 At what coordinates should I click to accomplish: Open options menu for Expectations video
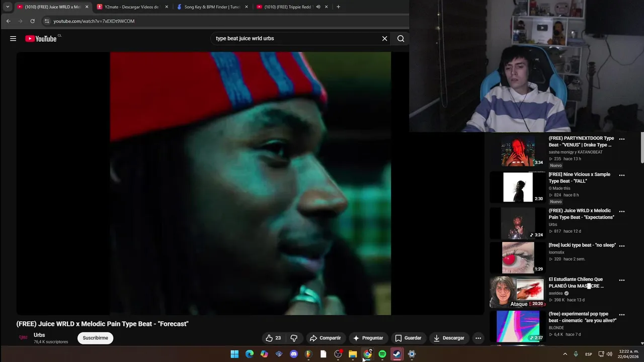pos(622,211)
